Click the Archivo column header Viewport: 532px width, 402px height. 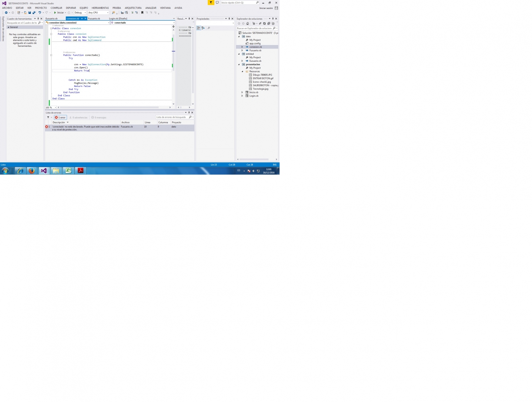point(132,122)
